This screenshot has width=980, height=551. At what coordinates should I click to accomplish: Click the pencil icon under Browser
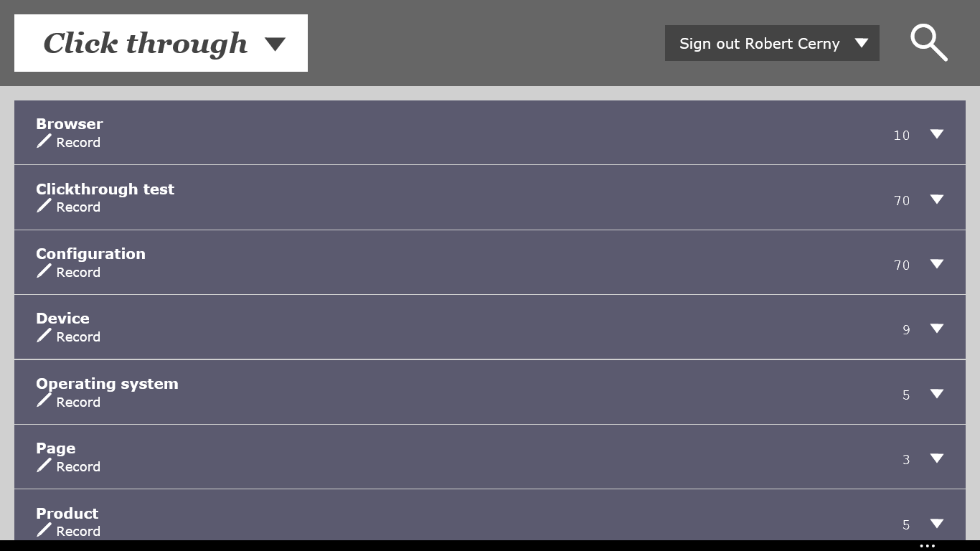click(x=44, y=141)
